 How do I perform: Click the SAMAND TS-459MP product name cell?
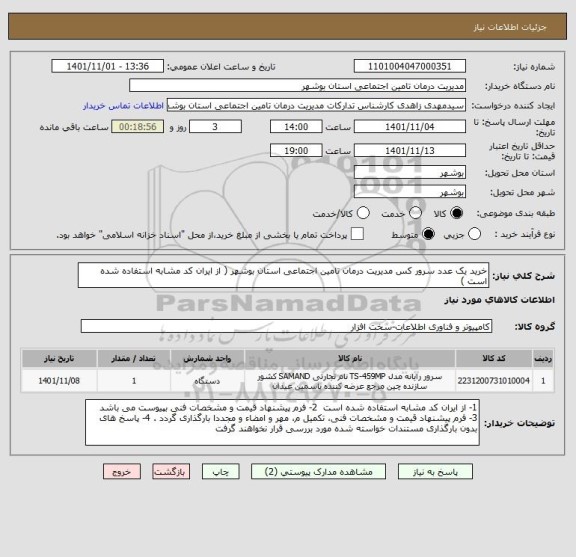click(350, 381)
